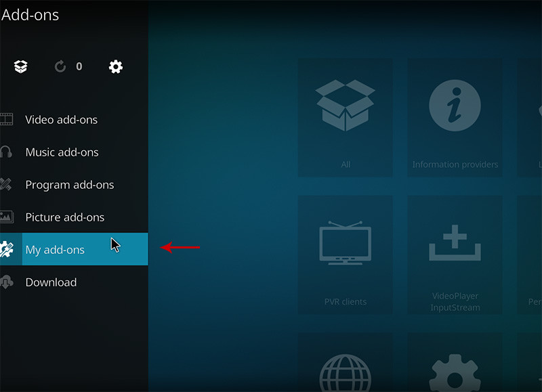Click headphones icon beside Music add-ons
The width and height of the screenshot is (542, 392).
[x=6, y=152]
